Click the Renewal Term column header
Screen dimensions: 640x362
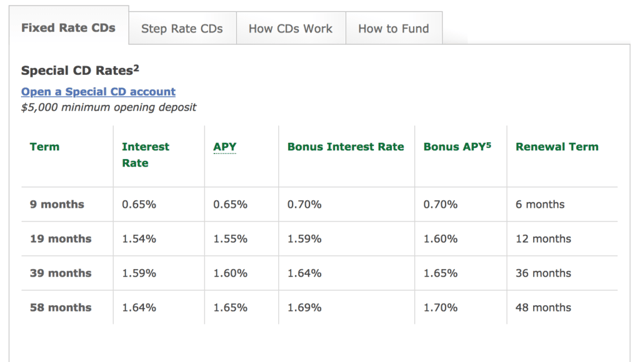(x=557, y=147)
